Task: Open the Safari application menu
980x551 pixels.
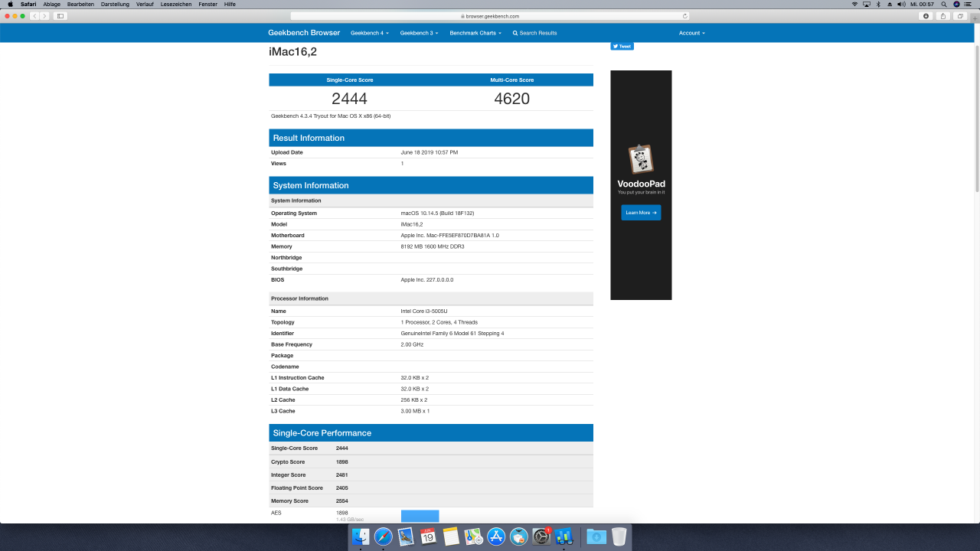Action: [x=28, y=4]
